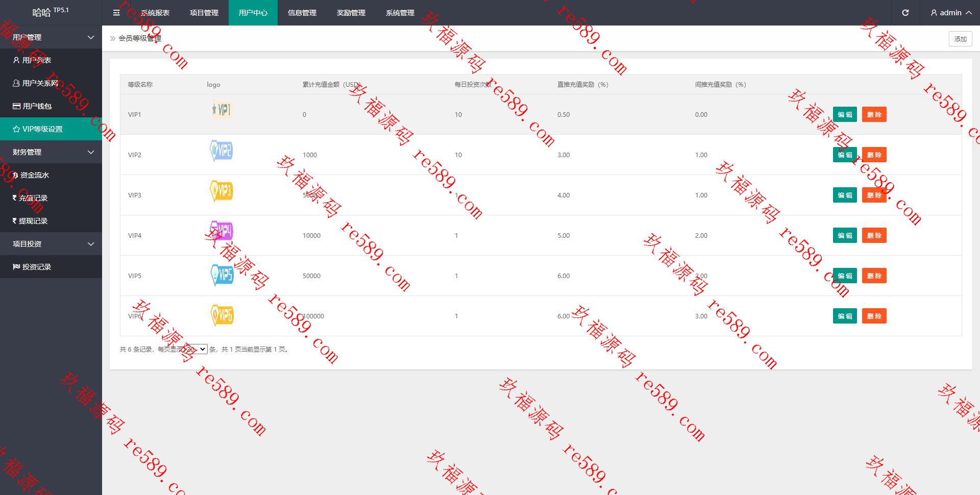This screenshot has height=495, width=980.
Task: Edit the VIP5 row
Action: (845, 276)
